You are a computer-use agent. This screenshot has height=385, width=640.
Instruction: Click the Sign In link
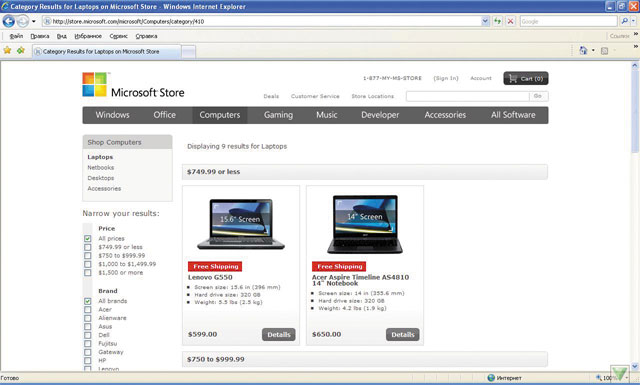tap(446, 78)
